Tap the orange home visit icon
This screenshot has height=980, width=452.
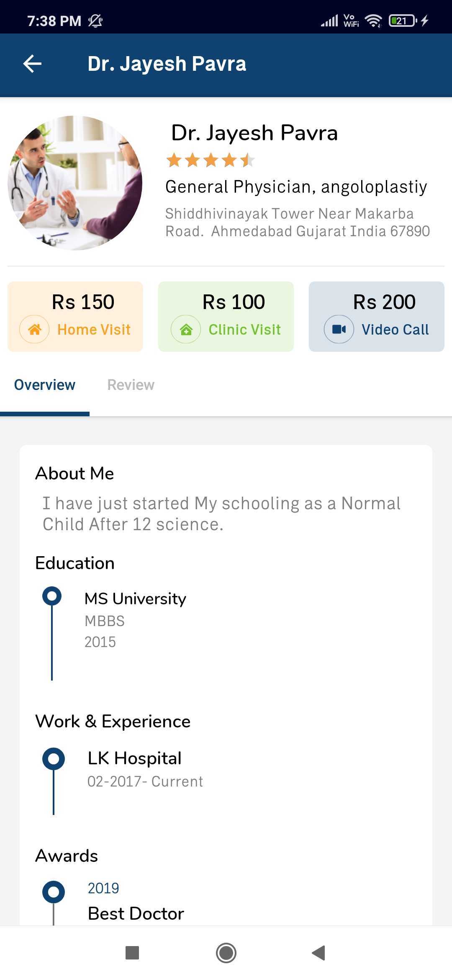(x=34, y=329)
